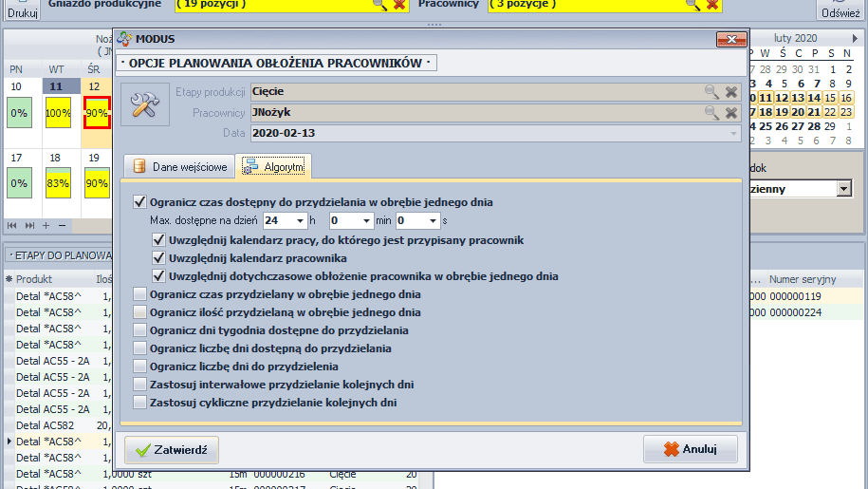The height and width of the screenshot is (489, 868).
Task: Enable Ogranicz liczbę dni do przydzielenia
Action: click(139, 367)
